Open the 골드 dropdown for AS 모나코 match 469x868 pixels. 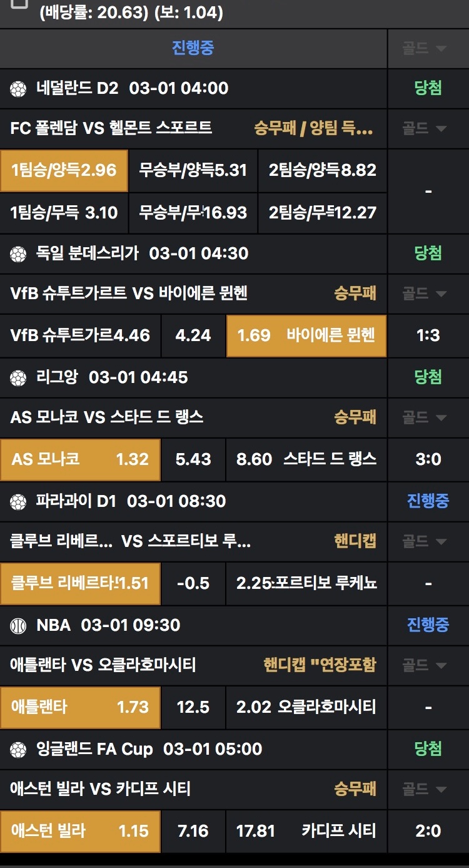428,417
